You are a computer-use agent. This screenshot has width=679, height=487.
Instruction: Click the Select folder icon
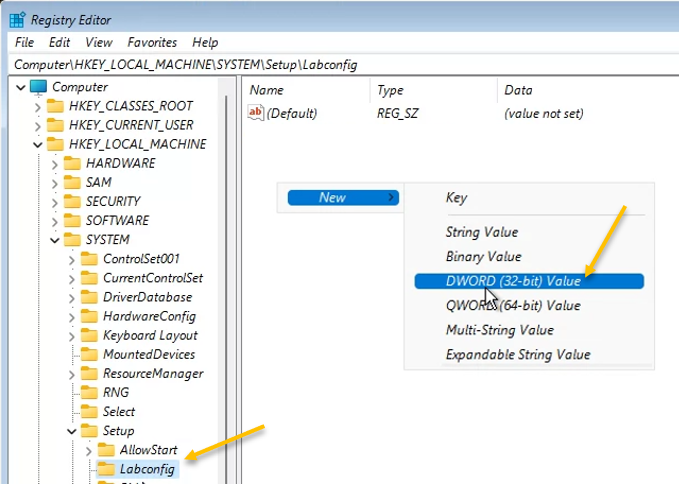click(x=89, y=411)
